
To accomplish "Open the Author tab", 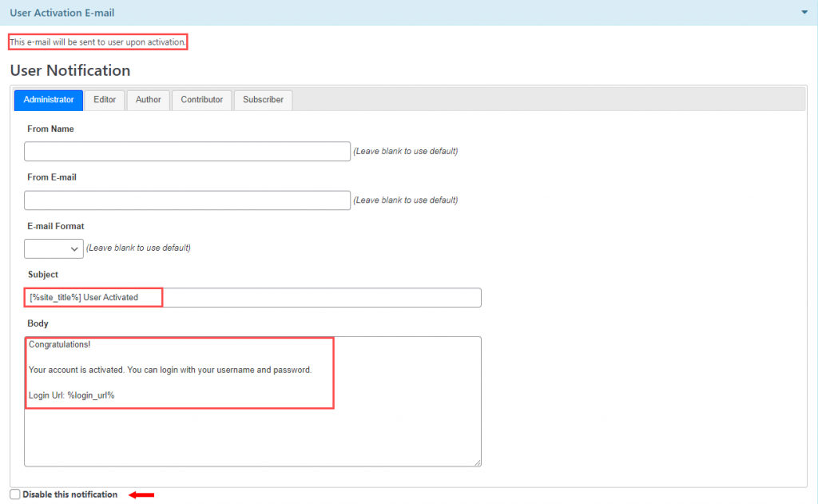I will [148, 100].
